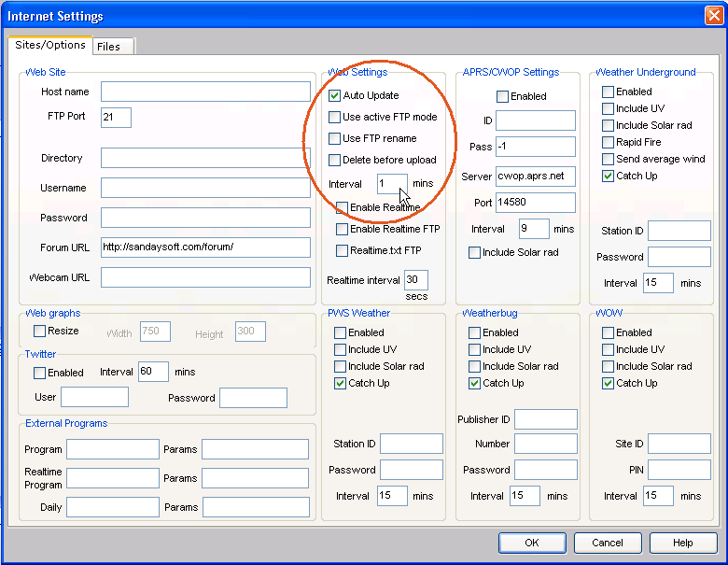Confirm settings with the OK button
The width and height of the screenshot is (728, 565).
532,543
